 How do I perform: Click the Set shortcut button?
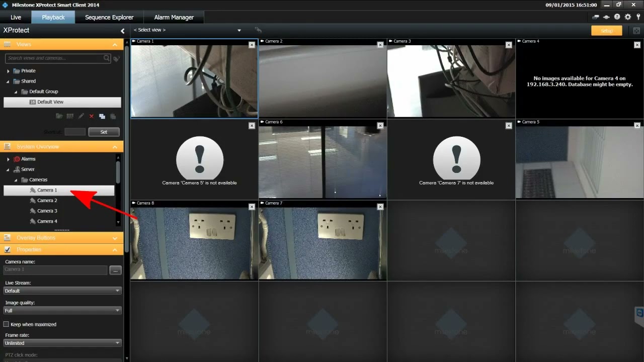(104, 132)
